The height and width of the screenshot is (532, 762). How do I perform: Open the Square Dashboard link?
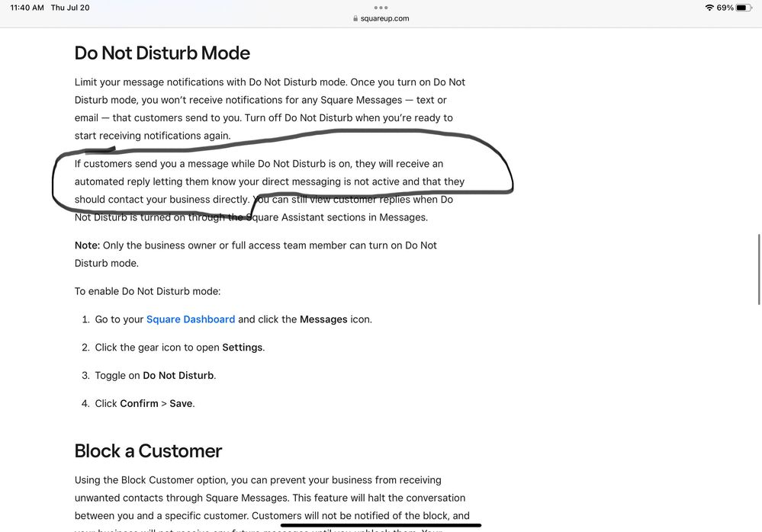click(x=190, y=319)
